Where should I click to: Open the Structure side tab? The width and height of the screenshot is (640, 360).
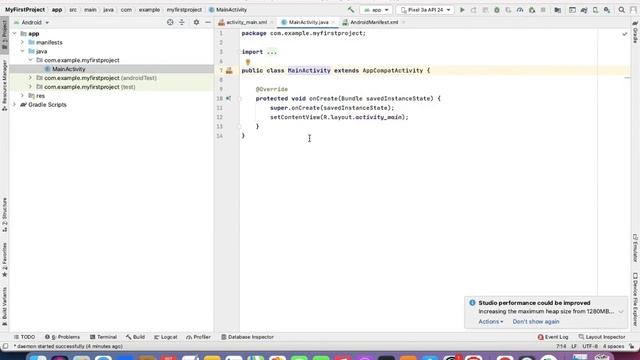[4, 215]
